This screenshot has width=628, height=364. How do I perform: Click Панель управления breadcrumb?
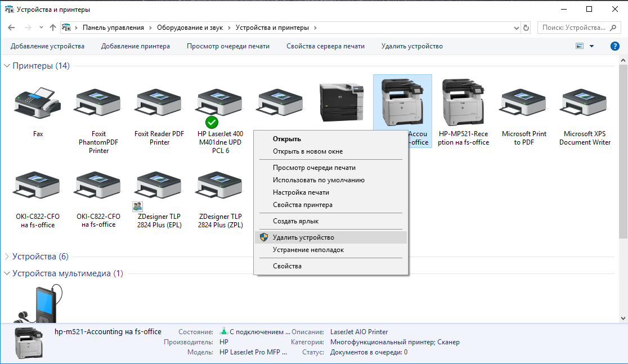click(x=113, y=28)
